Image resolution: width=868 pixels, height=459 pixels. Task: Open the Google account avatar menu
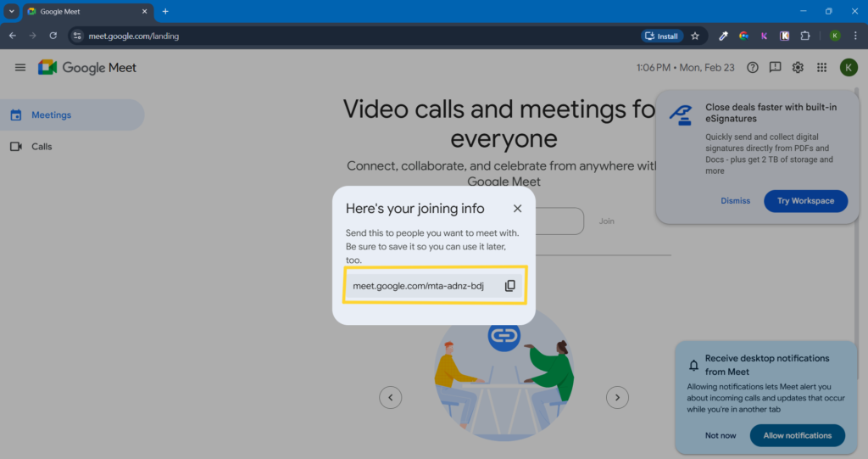pyautogui.click(x=848, y=68)
